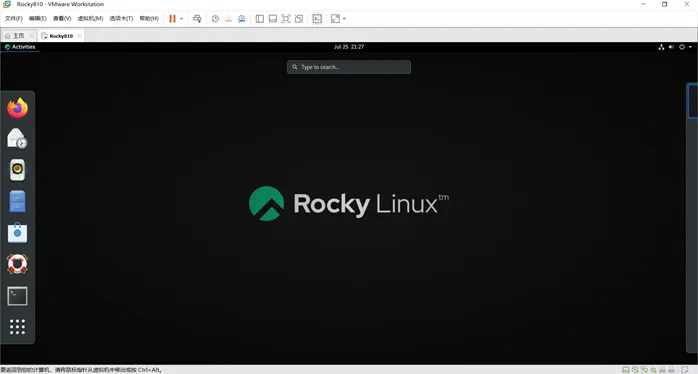
Task: Open the 编辑(E) menu
Action: [x=37, y=19]
